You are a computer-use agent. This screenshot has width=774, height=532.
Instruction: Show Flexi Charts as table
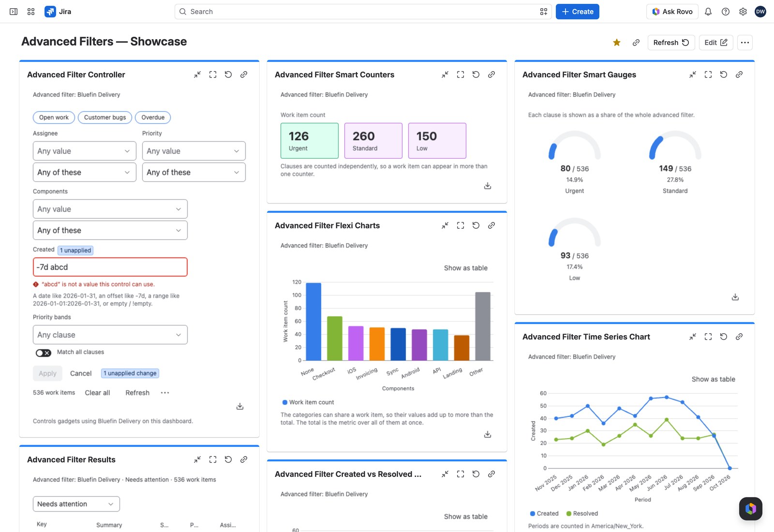tap(466, 268)
